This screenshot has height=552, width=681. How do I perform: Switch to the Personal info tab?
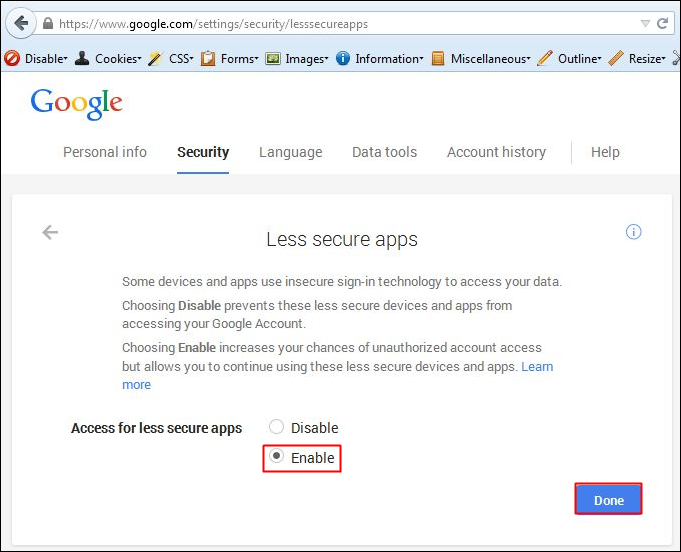105,152
